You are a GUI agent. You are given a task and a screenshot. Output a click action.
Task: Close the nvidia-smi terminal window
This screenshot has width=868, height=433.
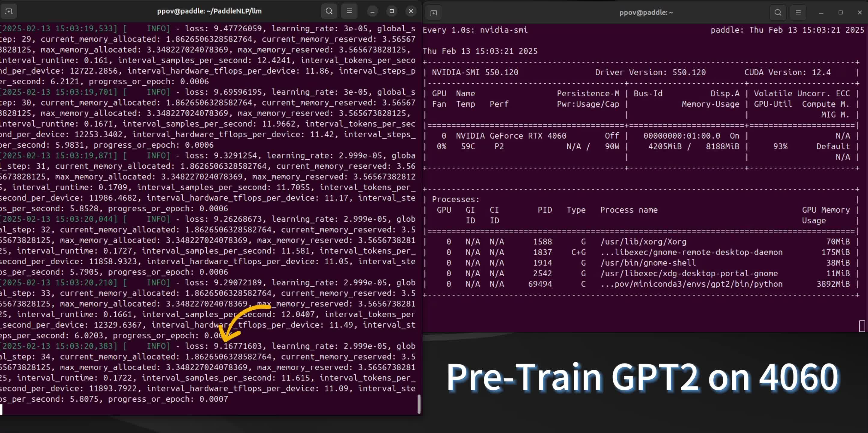tap(860, 12)
